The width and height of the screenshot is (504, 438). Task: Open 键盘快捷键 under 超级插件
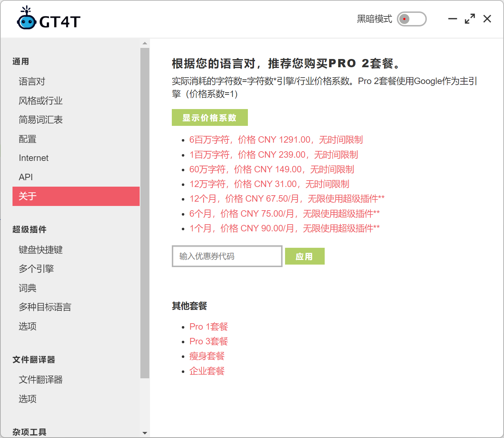tap(41, 250)
